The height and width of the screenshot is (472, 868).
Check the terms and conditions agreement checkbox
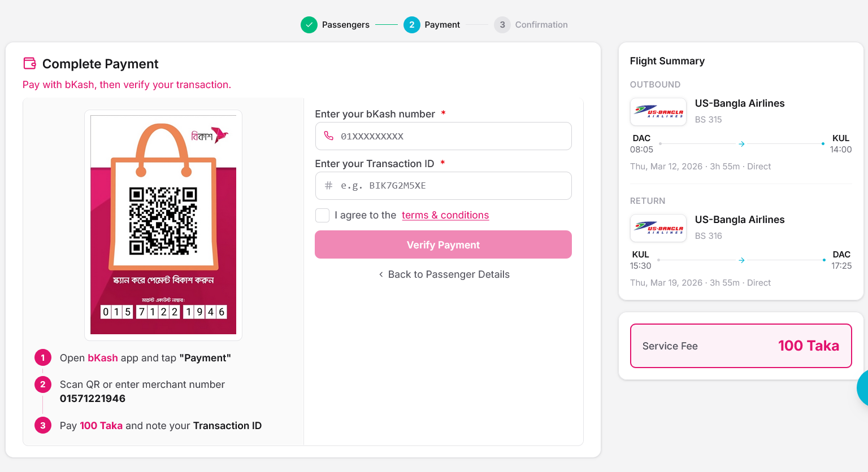coord(322,215)
